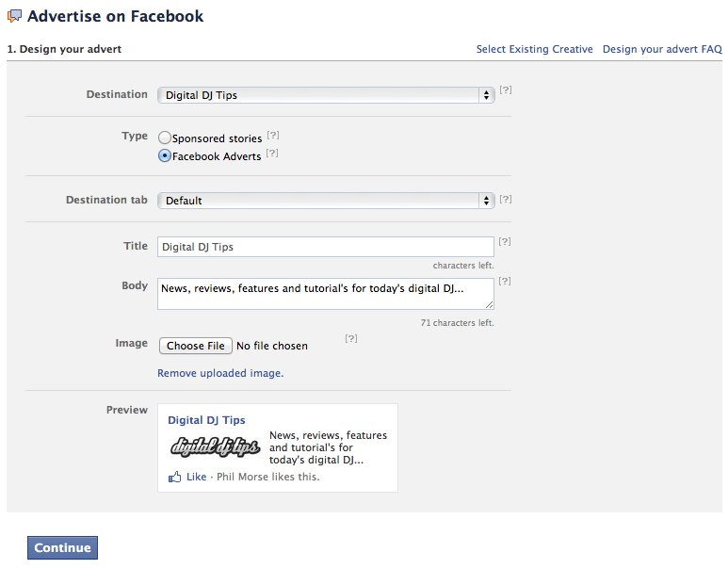Image resolution: width=728 pixels, height=568 pixels.
Task: Click the Choose File button
Action: (x=196, y=346)
